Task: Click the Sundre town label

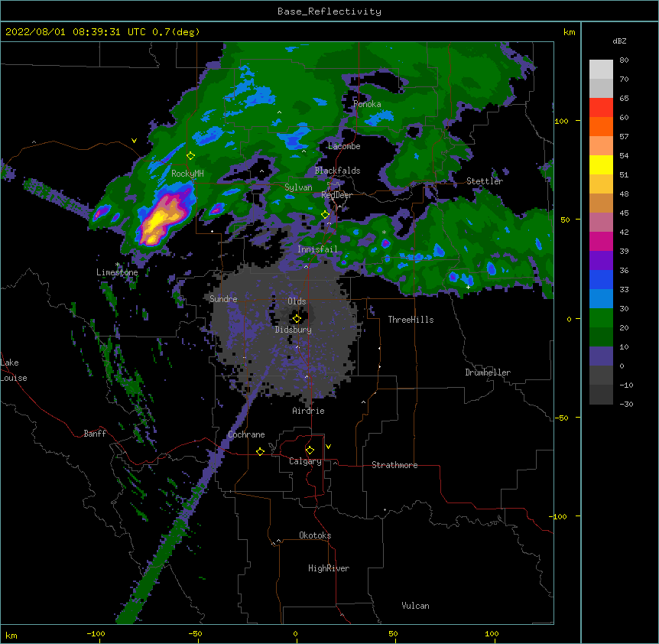Action: (223, 299)
